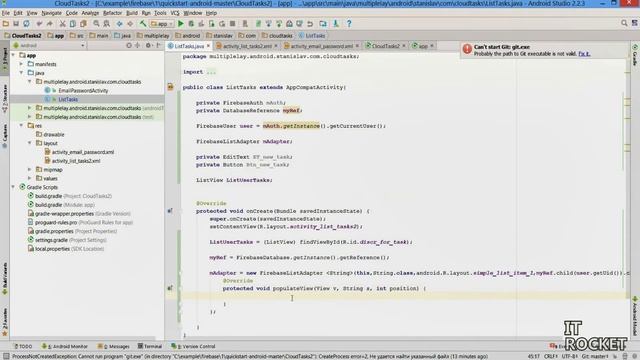Open Find with the magnifier icon
This screenshot has width=640, height=360.
[96, 24]
